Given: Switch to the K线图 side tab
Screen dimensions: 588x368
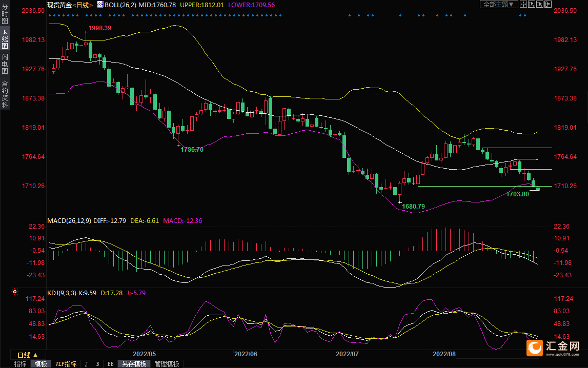Looking at the screenshot, I should (5, 39).
